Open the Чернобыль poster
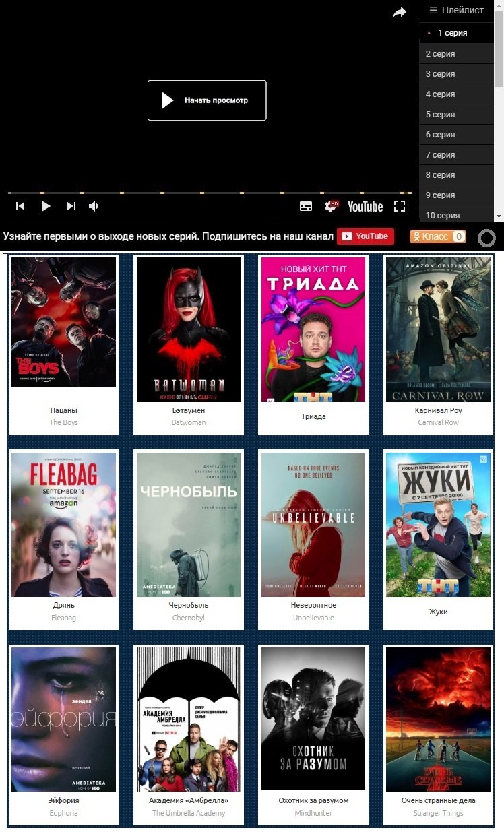This screenshot has height=834, width=504. click(189, 525)
